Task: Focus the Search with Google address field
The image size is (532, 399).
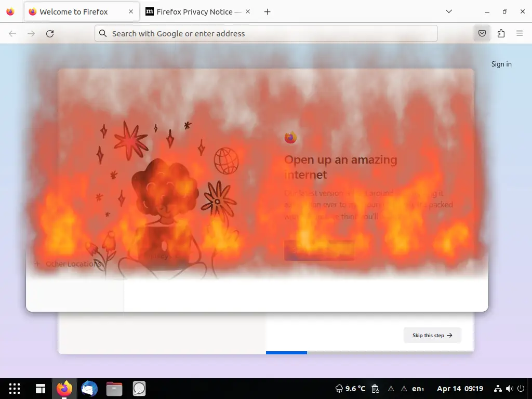Action: pos(265,33)
